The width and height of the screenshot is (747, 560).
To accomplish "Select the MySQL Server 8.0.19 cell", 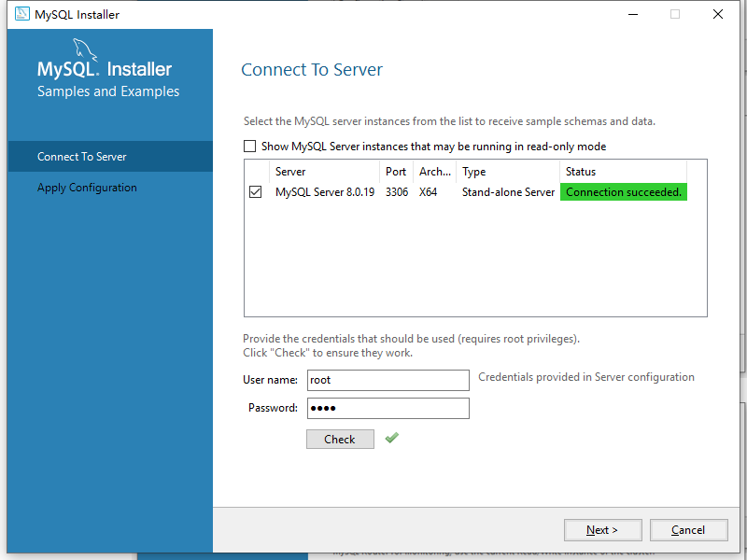I will click(x=325, y=192).
